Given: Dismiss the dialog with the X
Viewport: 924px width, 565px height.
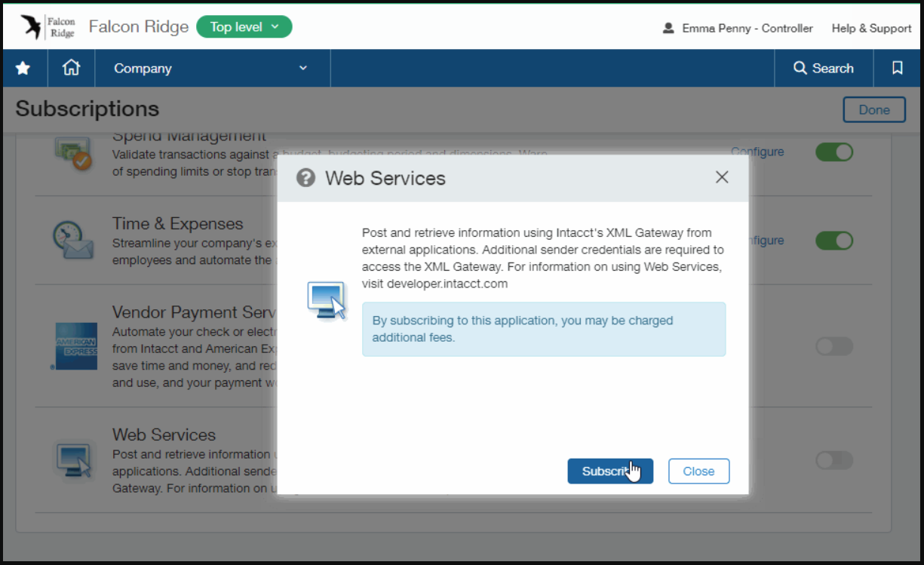Looking at the screenshot, I should pos(721,177).
